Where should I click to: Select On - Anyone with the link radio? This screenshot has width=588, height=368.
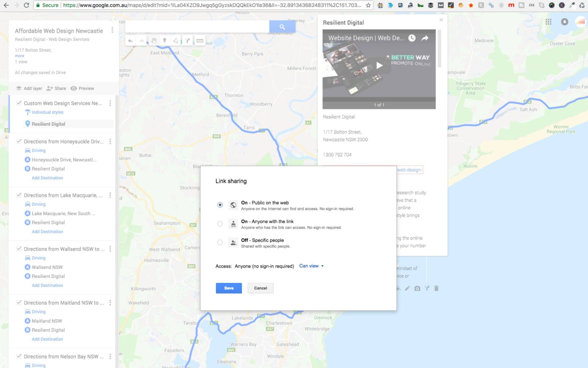point(220,224)
